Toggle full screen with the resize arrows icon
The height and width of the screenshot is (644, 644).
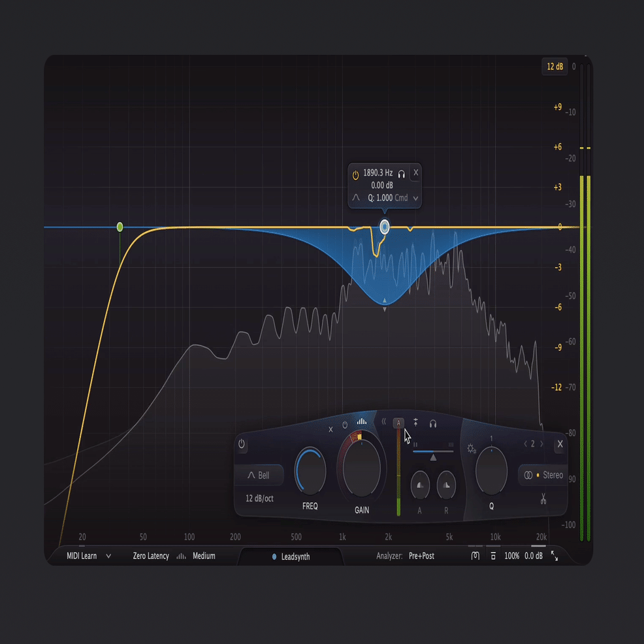pyautogui.click(x=555, y=556)
